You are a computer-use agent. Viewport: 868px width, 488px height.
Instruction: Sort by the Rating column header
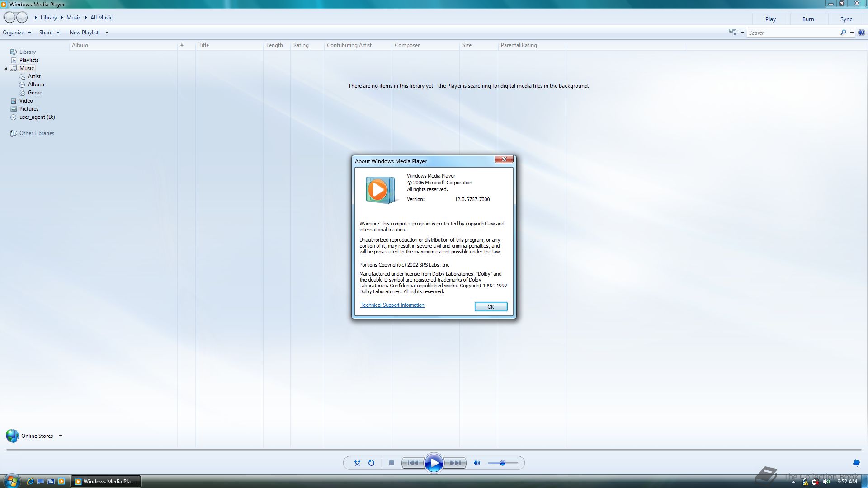pyautogui.click(x=307, y=45)
